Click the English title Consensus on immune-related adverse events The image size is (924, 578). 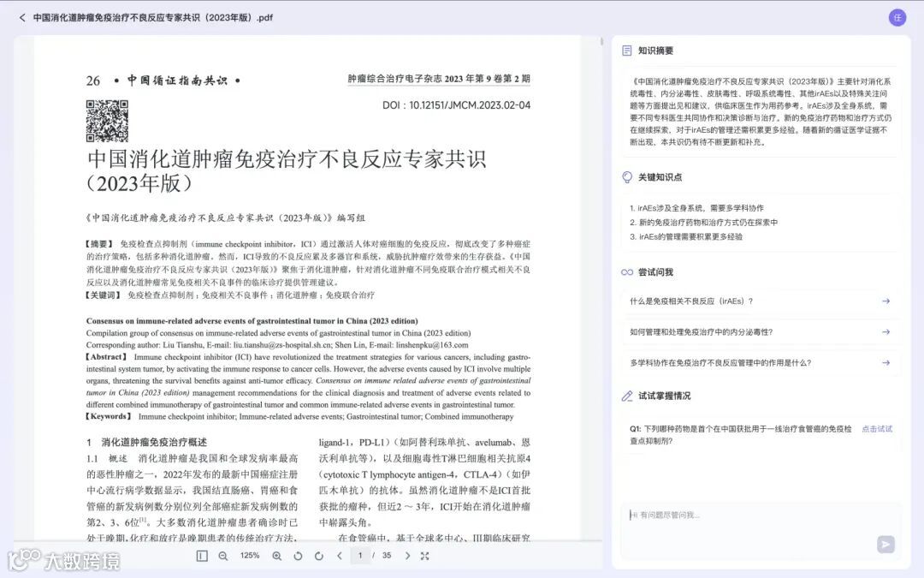252,321
